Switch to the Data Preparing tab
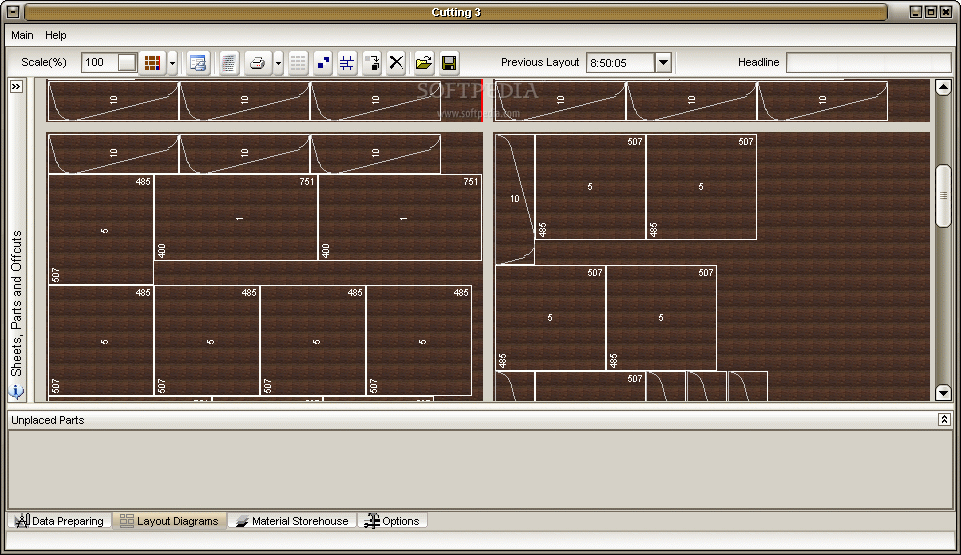 coord(59,521)
